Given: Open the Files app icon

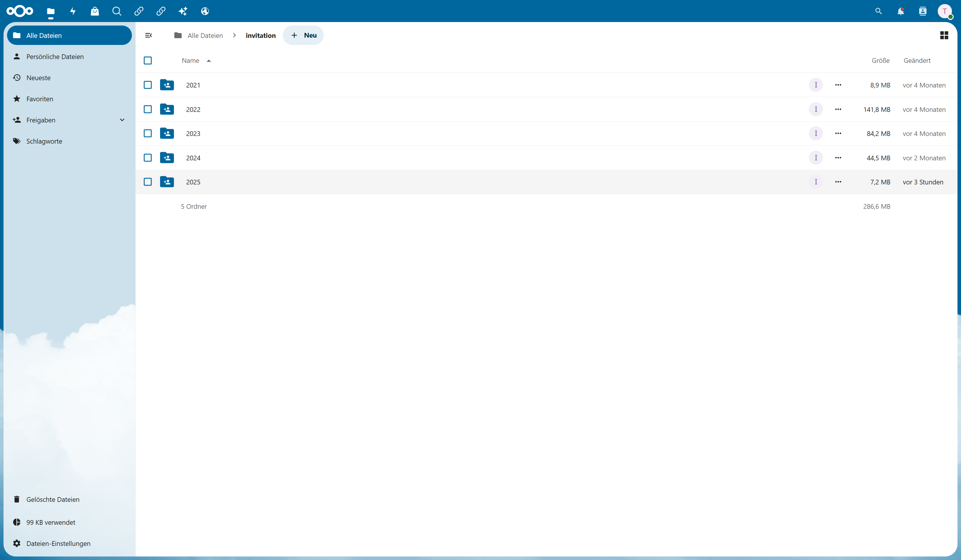Looking at the screenshot, I should click(51, 11).
